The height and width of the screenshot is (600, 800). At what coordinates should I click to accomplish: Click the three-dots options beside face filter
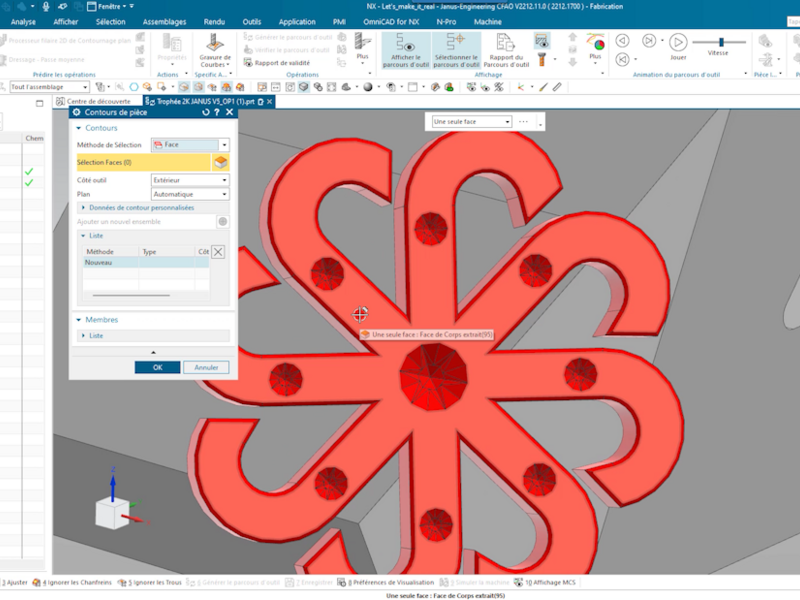click(x=523, y=122)
